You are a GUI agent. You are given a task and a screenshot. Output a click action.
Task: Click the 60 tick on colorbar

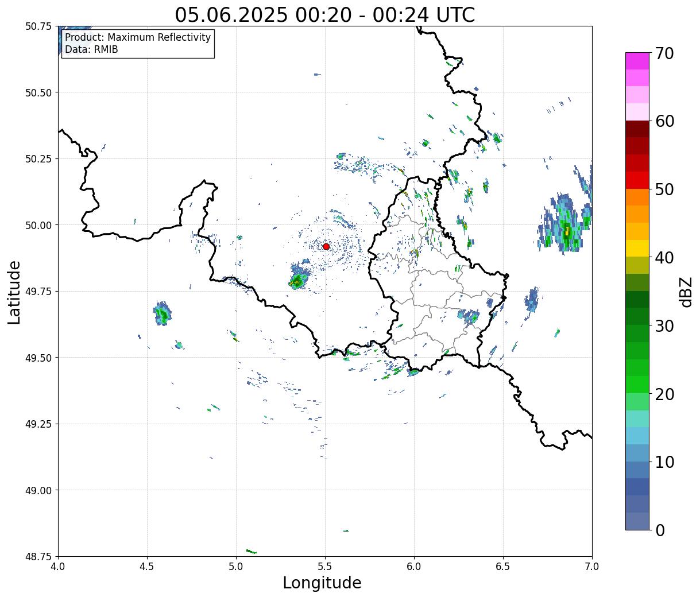664,121
